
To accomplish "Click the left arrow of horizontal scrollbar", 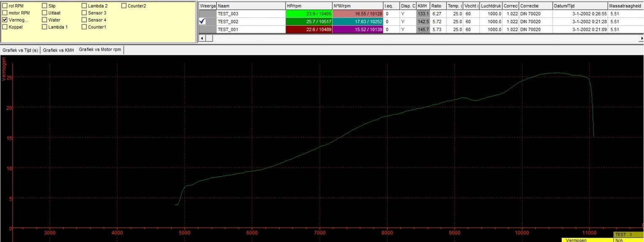I will [x=202, y=38].
